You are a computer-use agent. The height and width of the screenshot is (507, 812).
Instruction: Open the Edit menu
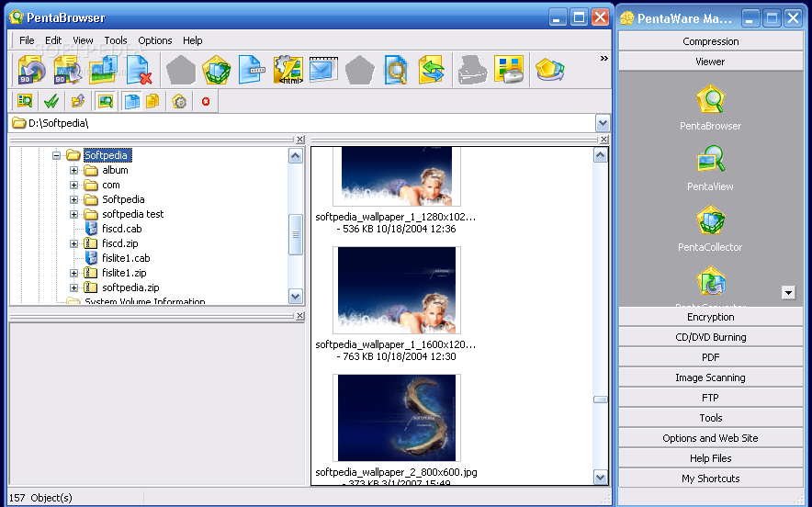pos(53,40)
